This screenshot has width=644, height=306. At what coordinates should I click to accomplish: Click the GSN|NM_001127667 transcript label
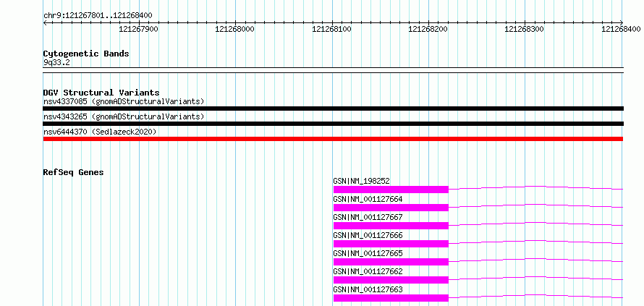pyautogui.click(x=368, y=217)
